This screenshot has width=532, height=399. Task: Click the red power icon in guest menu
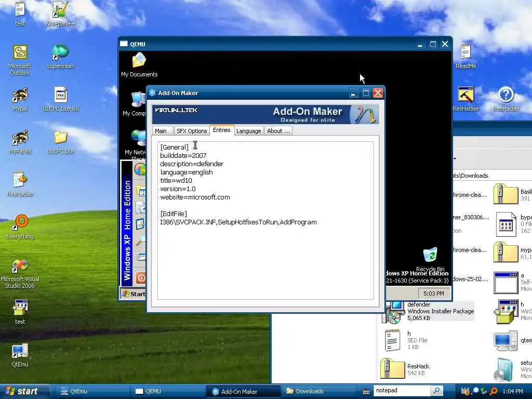(141, 278)
